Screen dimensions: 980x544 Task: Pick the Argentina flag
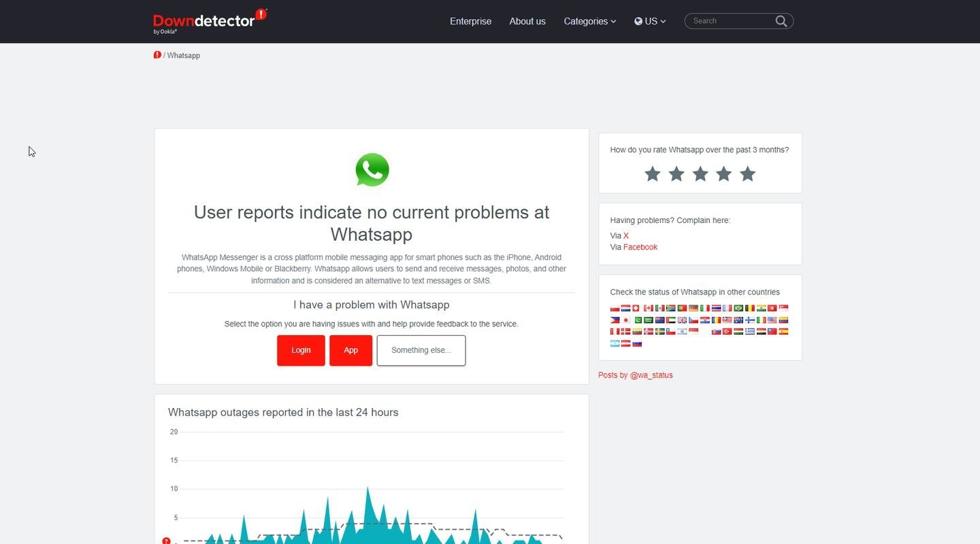pyautogui.click(x=615, y=343)
